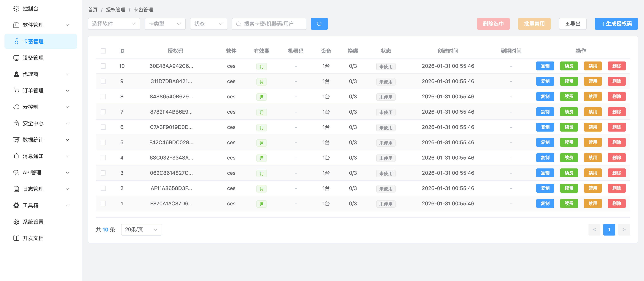Viewport: 644px width, 281px height.
Task: Toggle the select-all checkbox in table header
Action: point(103,51)
